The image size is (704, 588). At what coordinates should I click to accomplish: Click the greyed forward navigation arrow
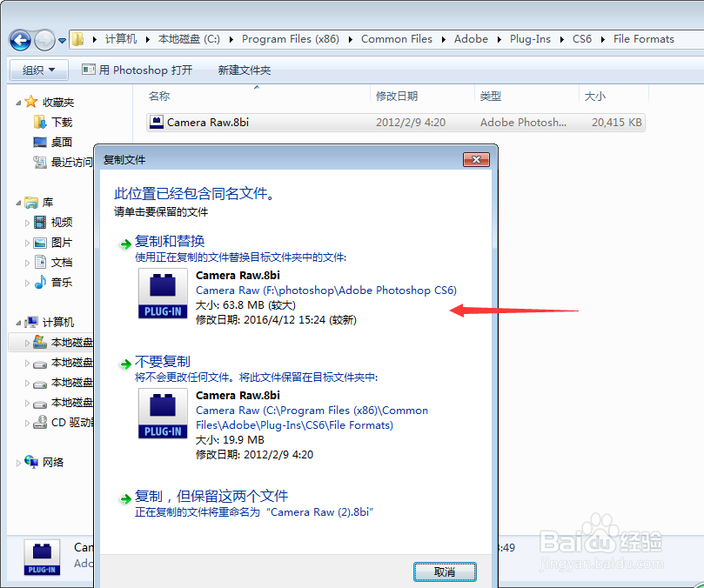pyautogui.click(x=44, y=40)
